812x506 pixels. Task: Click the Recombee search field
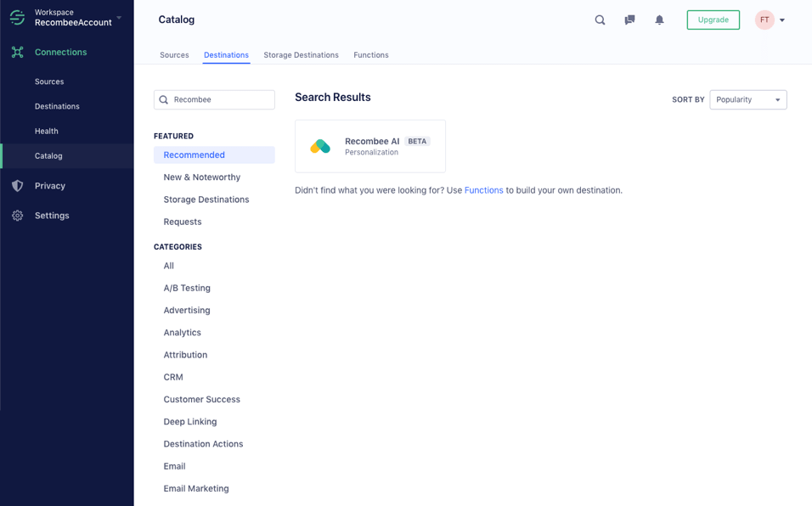tap(214, 99)
